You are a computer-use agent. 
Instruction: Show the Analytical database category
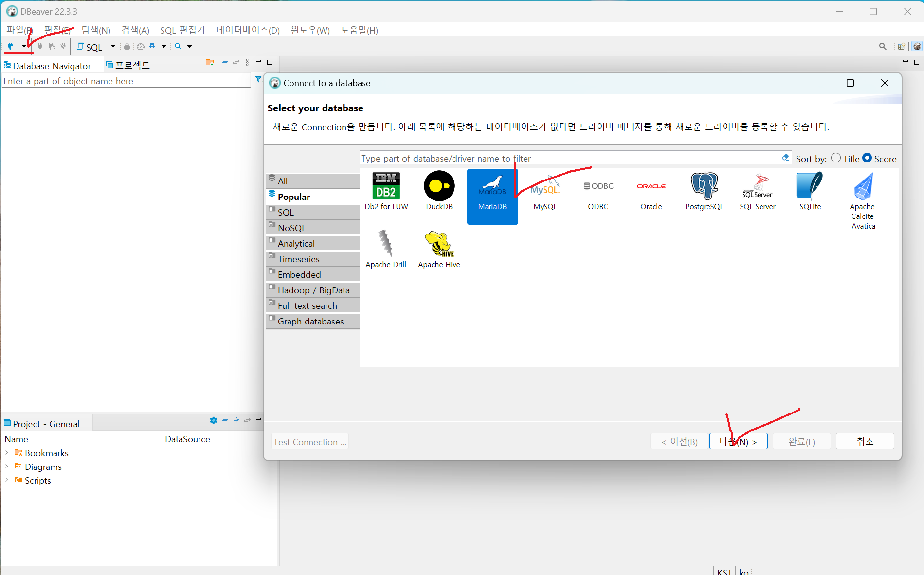313,243
